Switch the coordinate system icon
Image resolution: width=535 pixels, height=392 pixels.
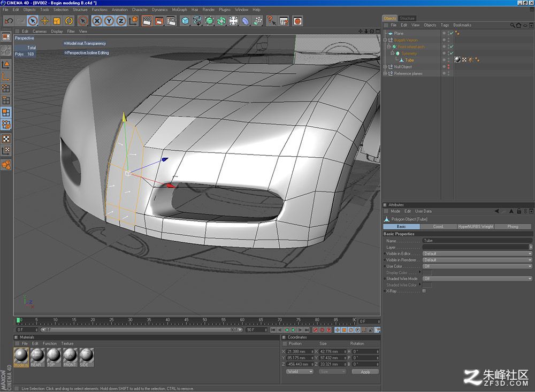133,21
